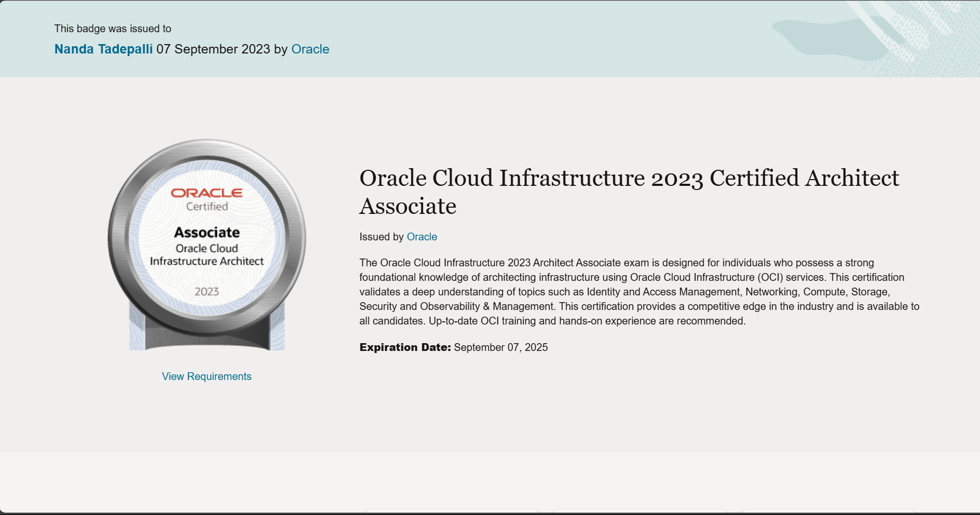Click the Oracle link in the top banner

310,49
